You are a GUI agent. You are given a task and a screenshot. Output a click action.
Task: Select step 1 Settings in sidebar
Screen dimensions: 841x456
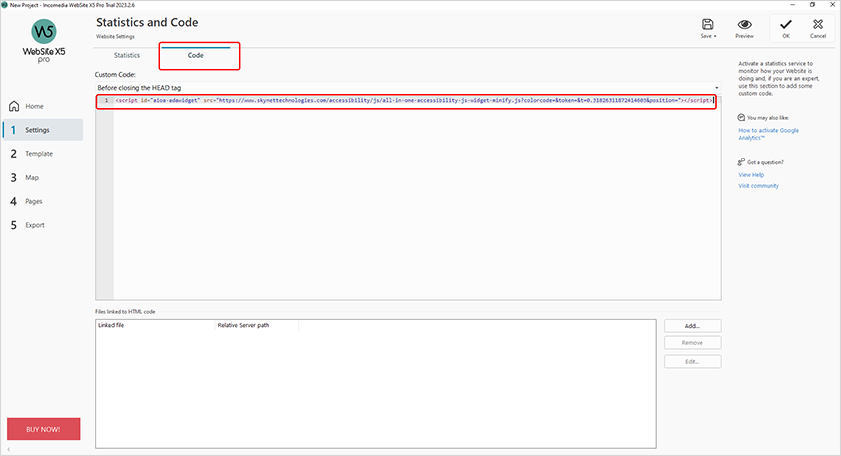point(37,130)
